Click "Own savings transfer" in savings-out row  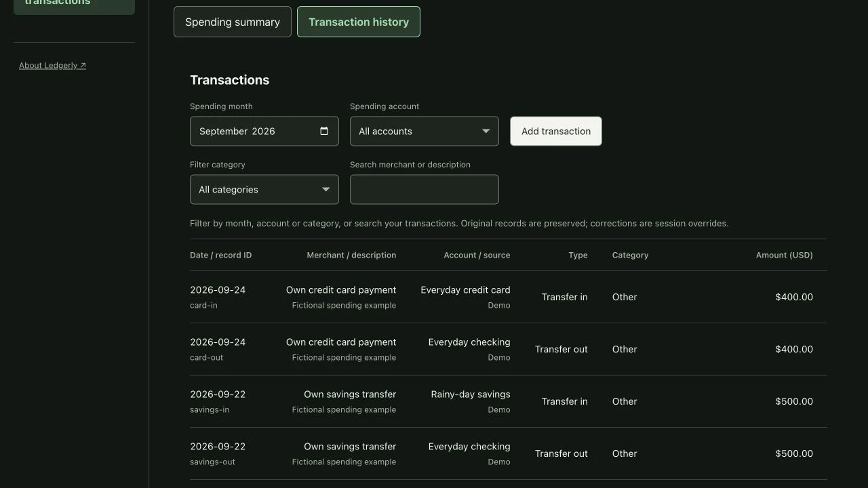coord(350,447)
